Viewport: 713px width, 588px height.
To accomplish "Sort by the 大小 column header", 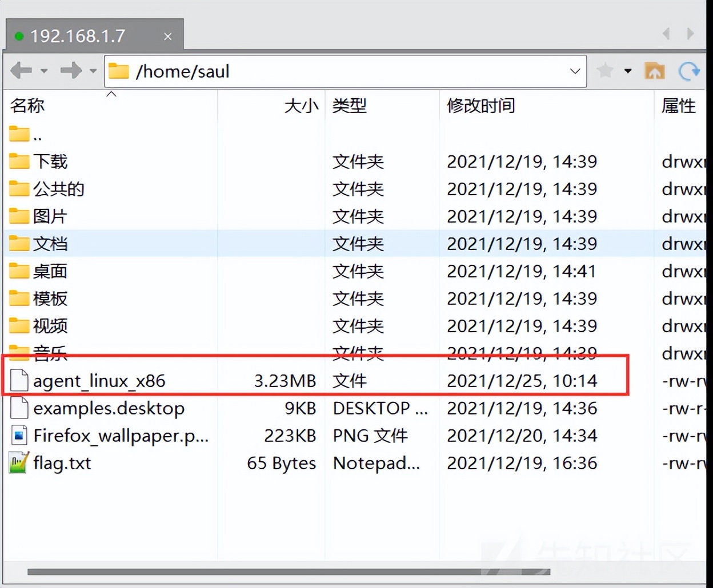I will pyautogui.click(x=301, y=106).
